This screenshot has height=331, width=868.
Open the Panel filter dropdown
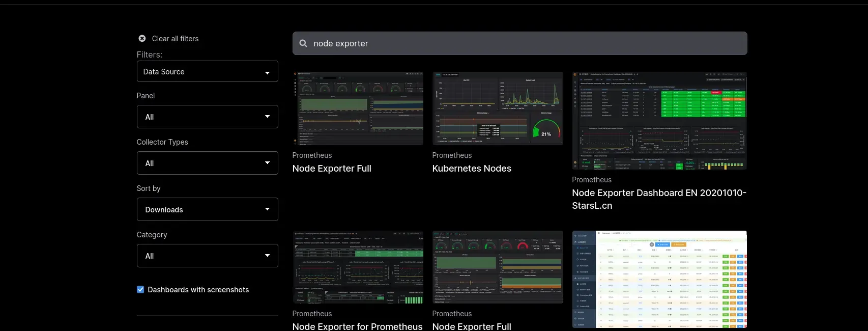[x=207, y=117]
